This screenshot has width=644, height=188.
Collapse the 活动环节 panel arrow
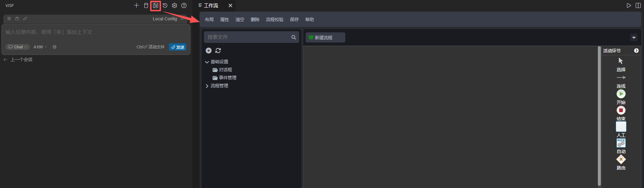636,51
